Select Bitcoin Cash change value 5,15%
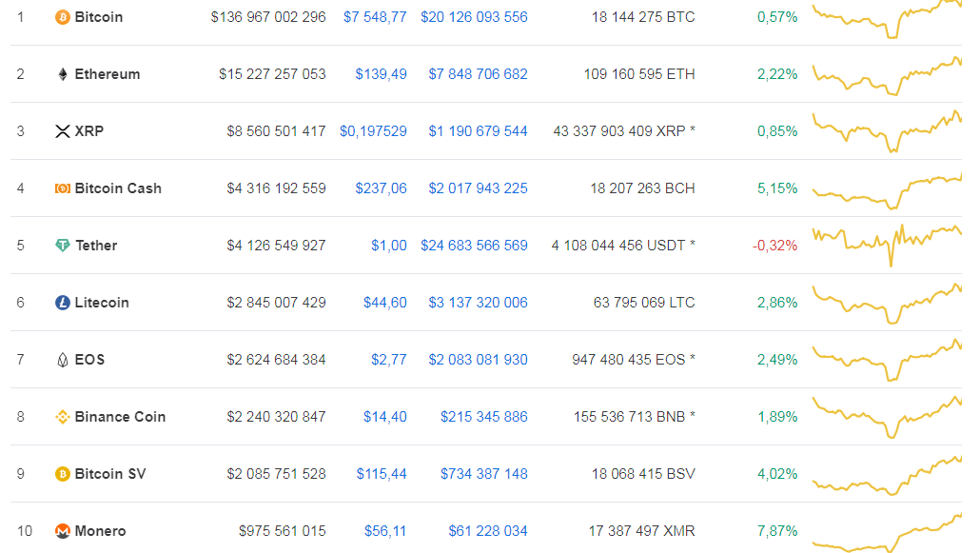Screen dimensions: 980x553 click(x=777, y=188)
